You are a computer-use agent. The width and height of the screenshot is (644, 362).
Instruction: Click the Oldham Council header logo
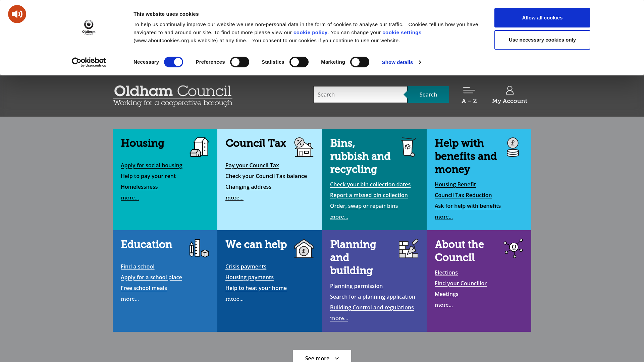pyautogui.click(x=173, y=96)
